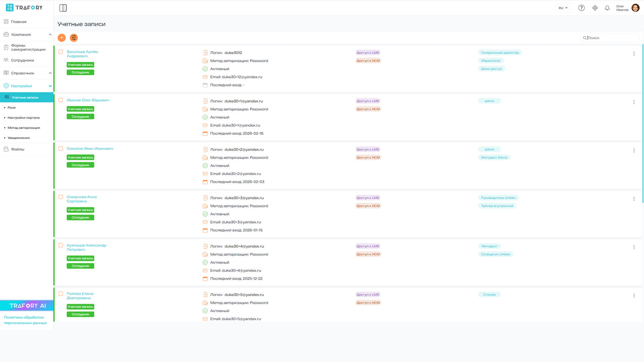644x362 pixels.
Task: Click the TRAFORY AI banner button
Action: [x=27, y=306]
